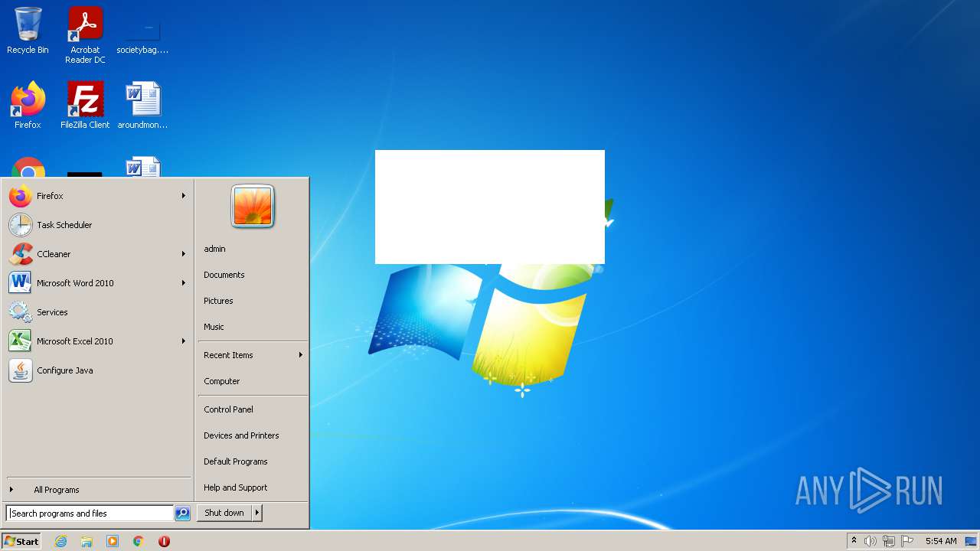Click the Start button

coord(21,541)
